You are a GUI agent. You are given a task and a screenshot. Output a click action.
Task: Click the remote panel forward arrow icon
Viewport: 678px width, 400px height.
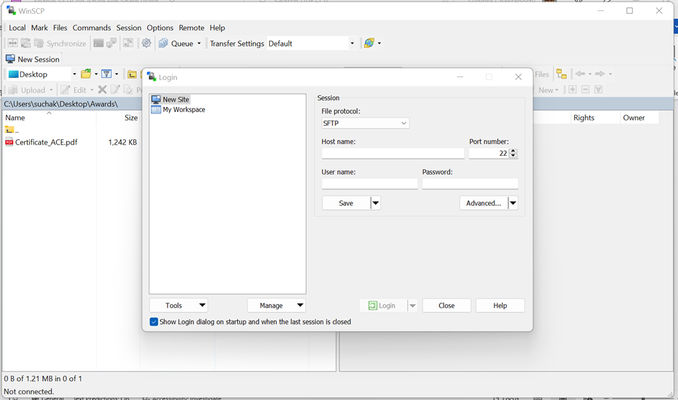pos(600,74)
